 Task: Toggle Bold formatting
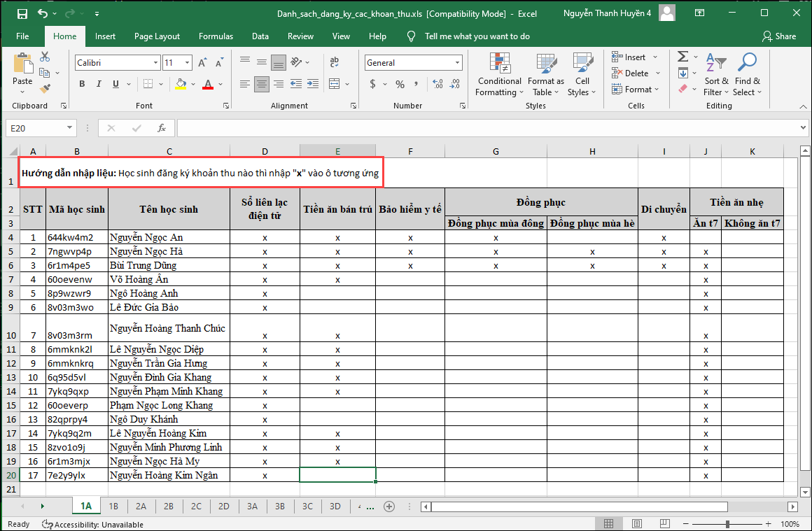[82, 84]
